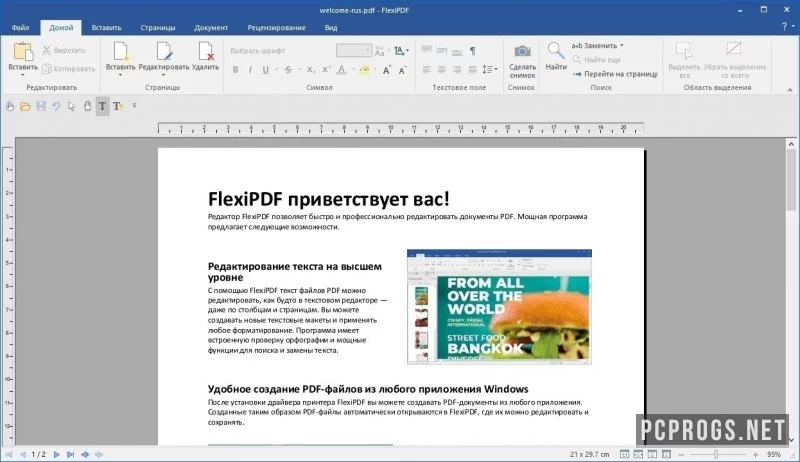Click the top vertical text alignment icon
This screenshot has width=800, height=462.
(x=427, y=50)
